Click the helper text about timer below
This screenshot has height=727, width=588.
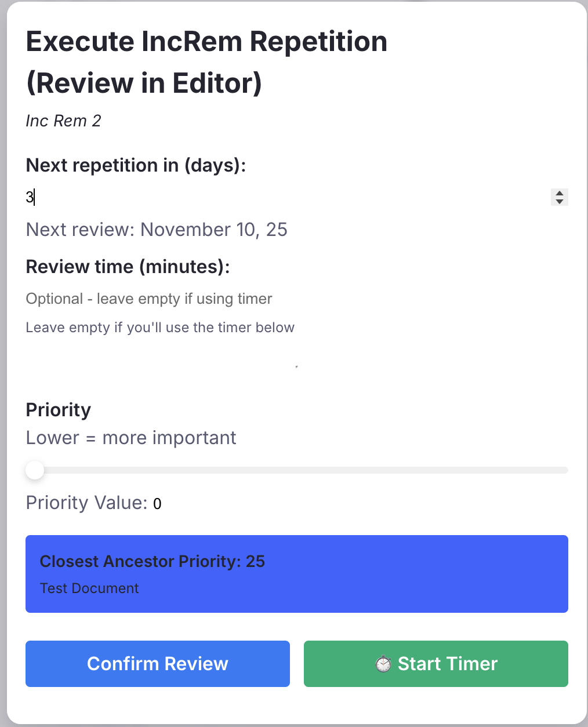coord(160,328)
